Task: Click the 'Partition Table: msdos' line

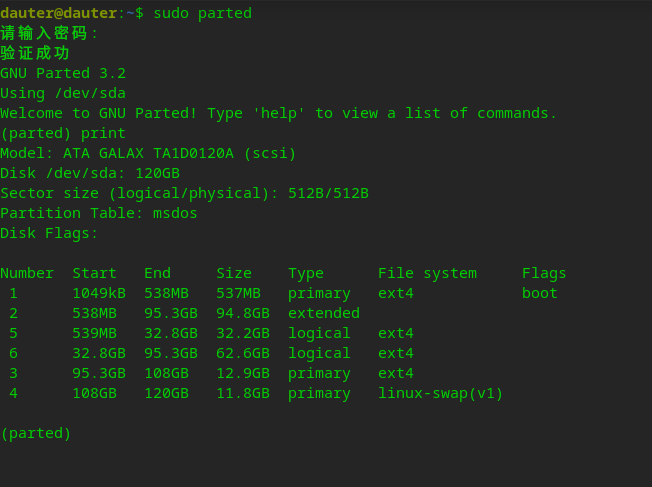Action: (99, 213)
